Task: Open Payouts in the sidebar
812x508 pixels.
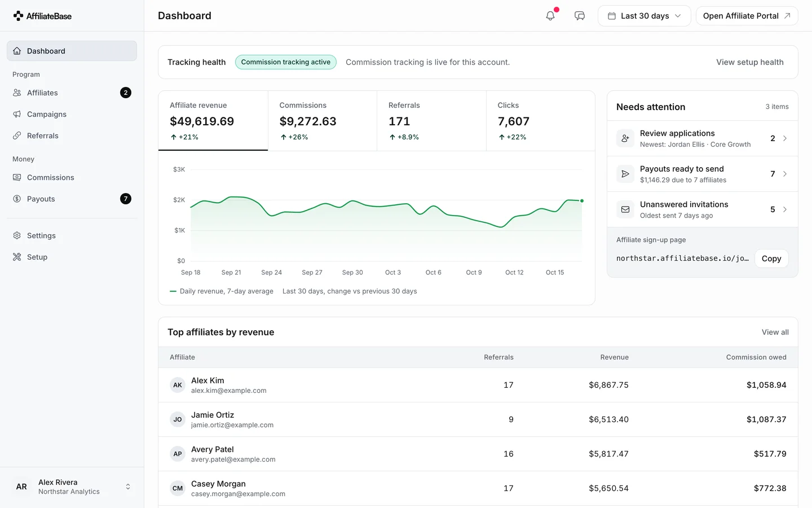Action: click(72, 199)
